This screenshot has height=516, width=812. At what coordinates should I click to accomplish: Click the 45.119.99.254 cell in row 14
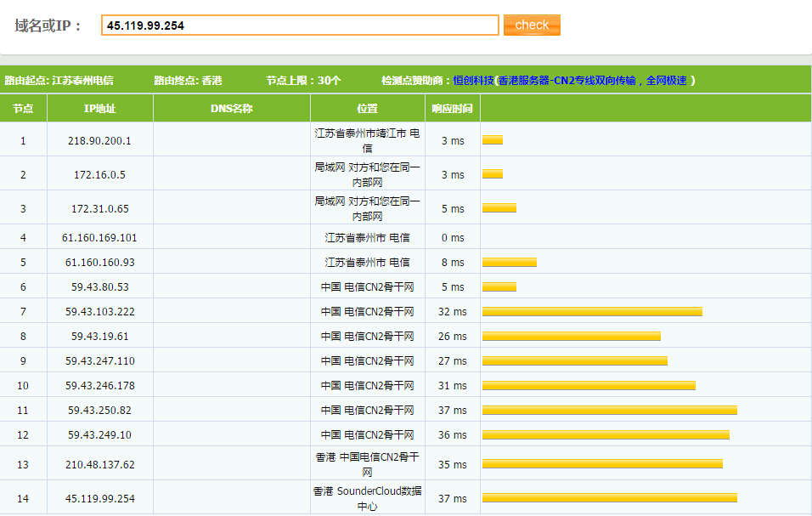coord(99,499)
